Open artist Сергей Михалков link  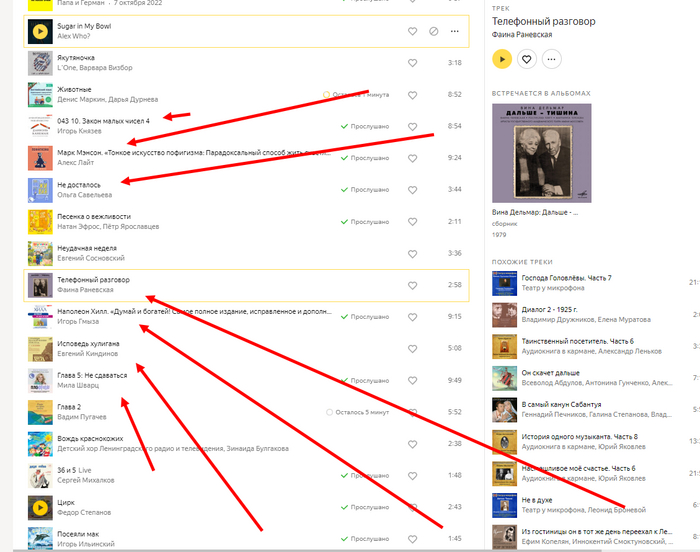pos(86,480)
